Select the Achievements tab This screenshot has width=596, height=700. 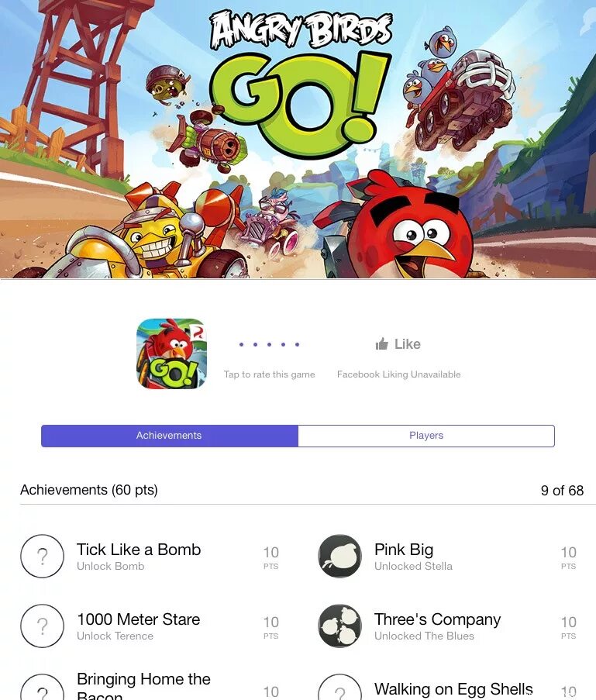point(170,436)
